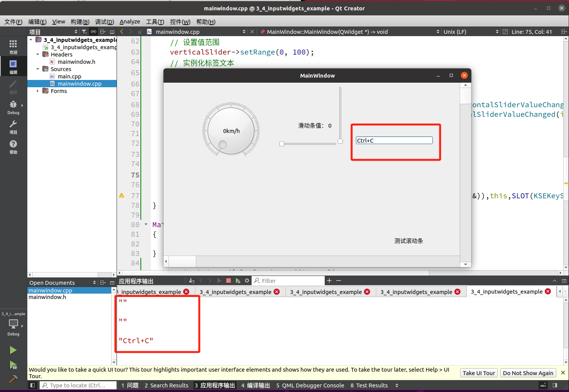Click the Ctrl+C key sequence field
Viewport: 569px width, 392px height.
394,140
